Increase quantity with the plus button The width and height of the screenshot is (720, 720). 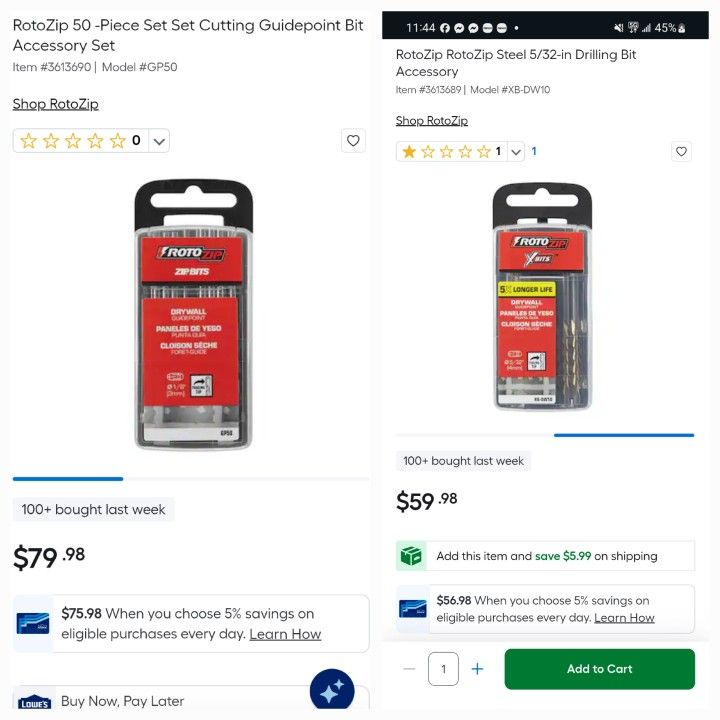point(478,669)
